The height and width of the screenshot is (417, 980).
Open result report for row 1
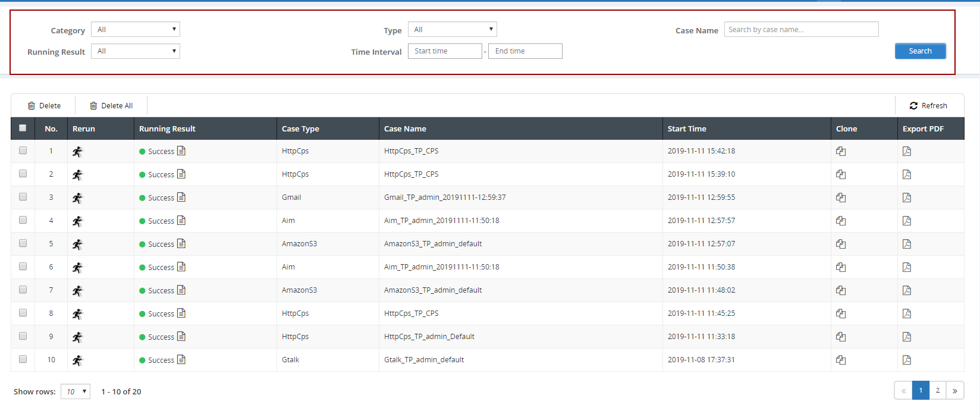coord(181,151)
